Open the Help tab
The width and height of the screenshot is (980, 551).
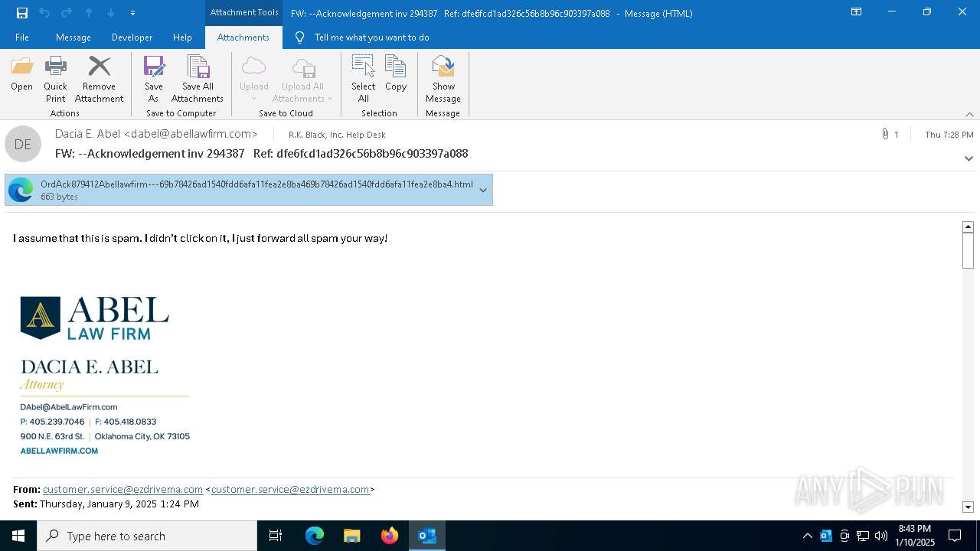pos(182,37)
